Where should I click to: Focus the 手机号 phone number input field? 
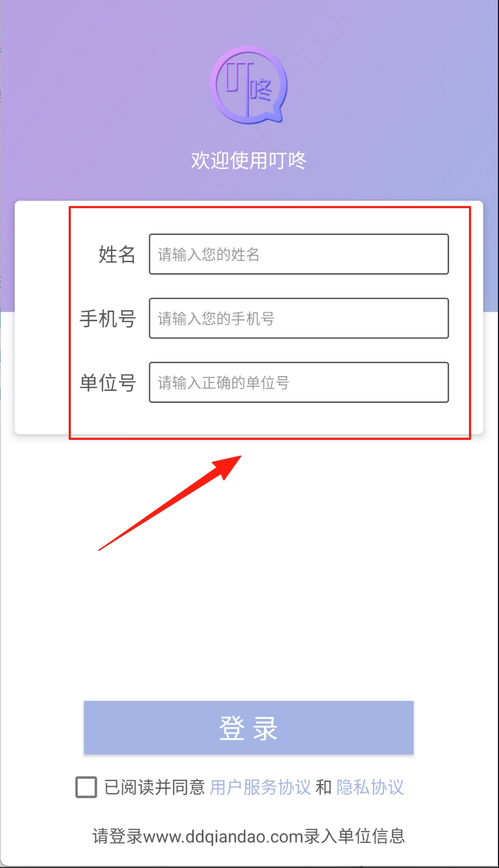(299, 318)
